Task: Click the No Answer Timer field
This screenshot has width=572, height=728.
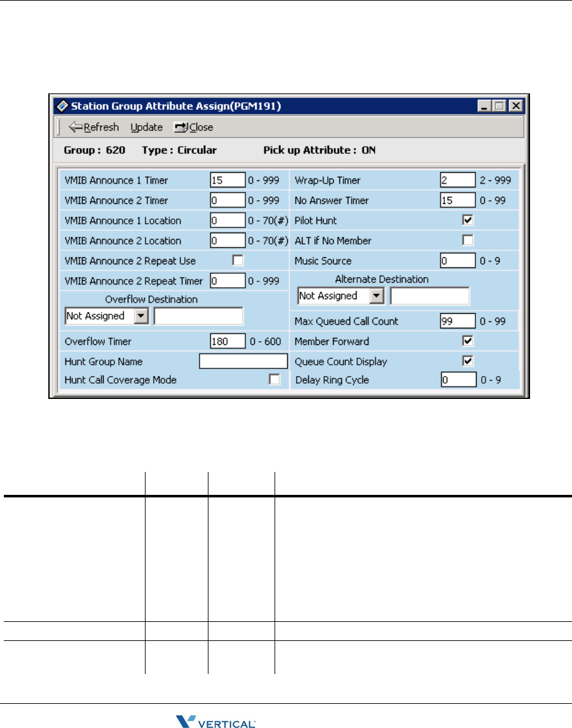Action: pos(458,200)
